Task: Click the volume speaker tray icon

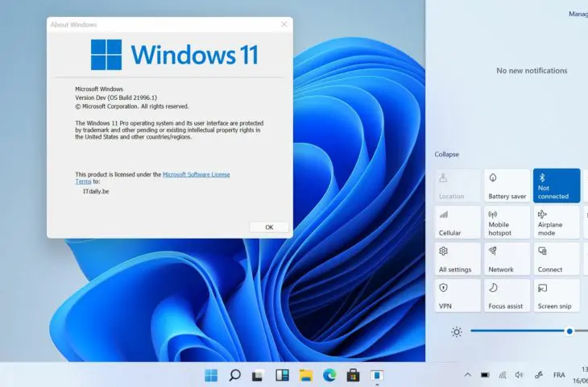Action: 520,375
